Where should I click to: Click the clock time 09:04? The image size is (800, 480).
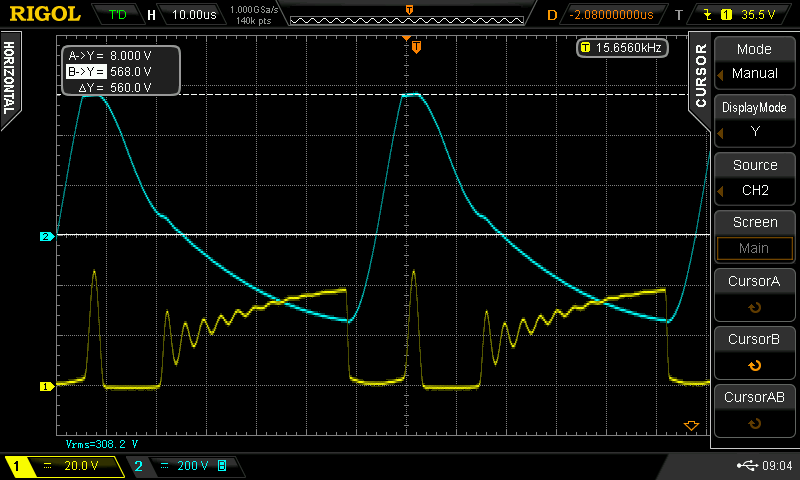[x=777, y=466]
